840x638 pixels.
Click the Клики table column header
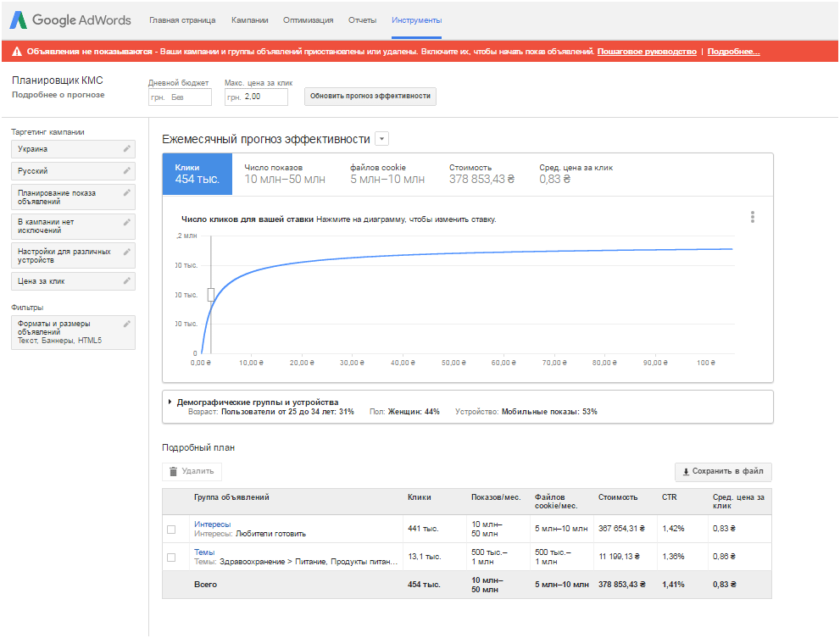point(419,497)
